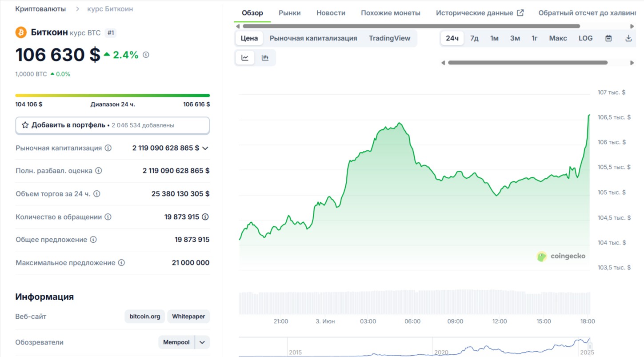Click the star icon in Добавить в портфель
This screenshot has width=644, height=357.
(x=25, y=125)
